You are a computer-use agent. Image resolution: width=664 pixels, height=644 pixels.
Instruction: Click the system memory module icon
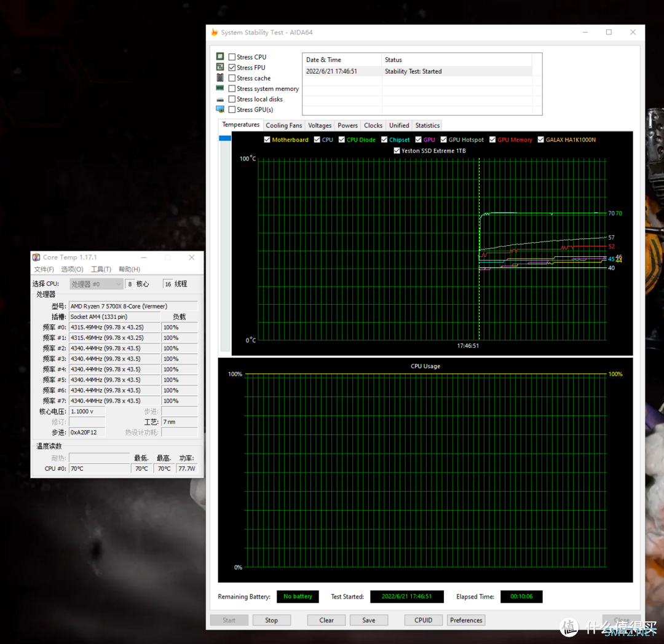(x=219, y=88)
